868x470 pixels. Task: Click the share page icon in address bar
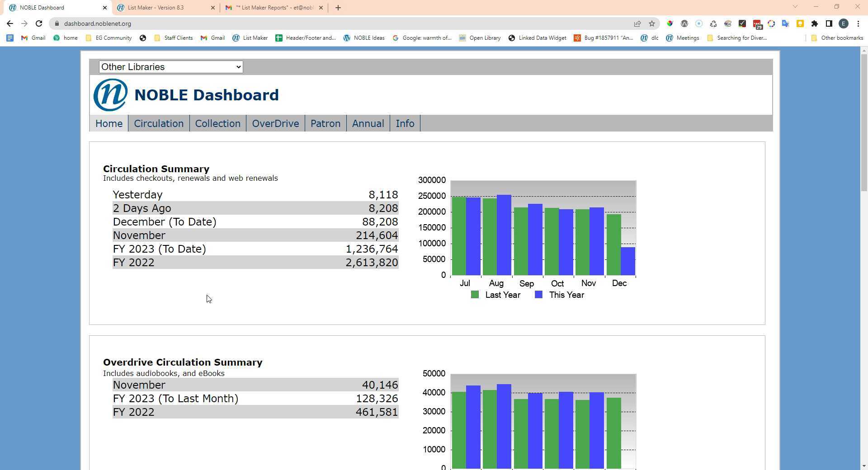[x=637, y=23]
